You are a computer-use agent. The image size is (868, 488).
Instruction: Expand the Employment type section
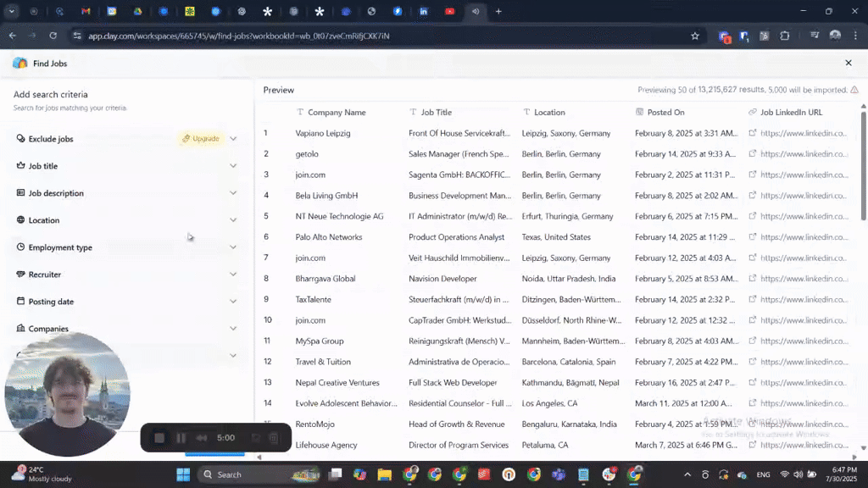click(233, 247)
